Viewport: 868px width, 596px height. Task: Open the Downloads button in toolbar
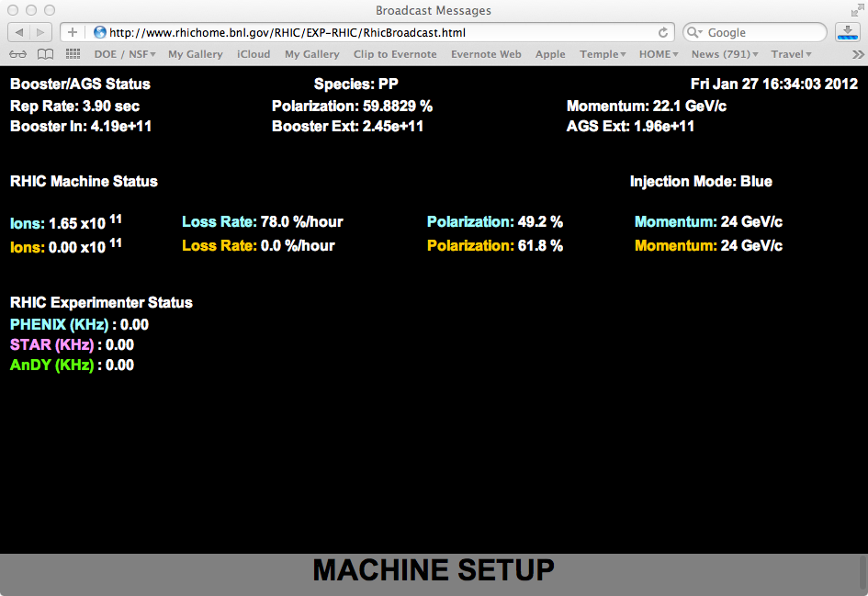(x=847, y=33)
